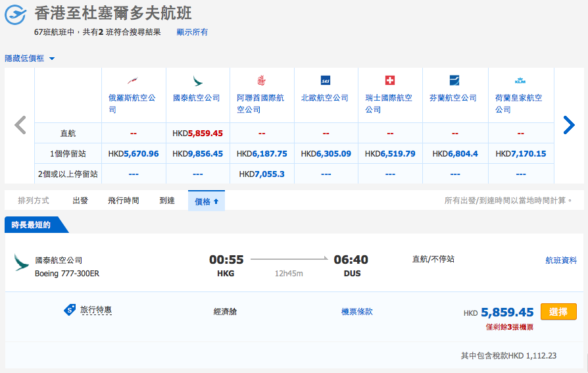Viewport: 588px width, 373px height.
Task: Click the 1個停留站 row label
Action: 68,153
